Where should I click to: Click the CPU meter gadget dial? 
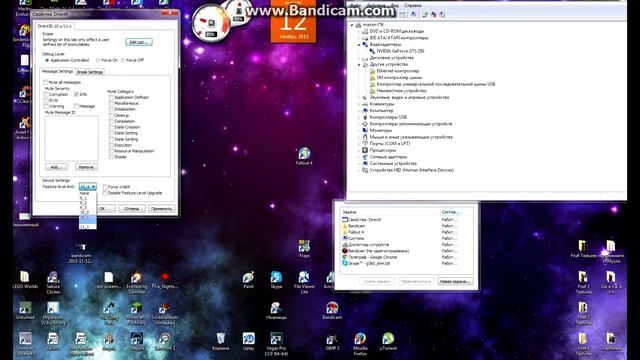[x=211, y=23]
